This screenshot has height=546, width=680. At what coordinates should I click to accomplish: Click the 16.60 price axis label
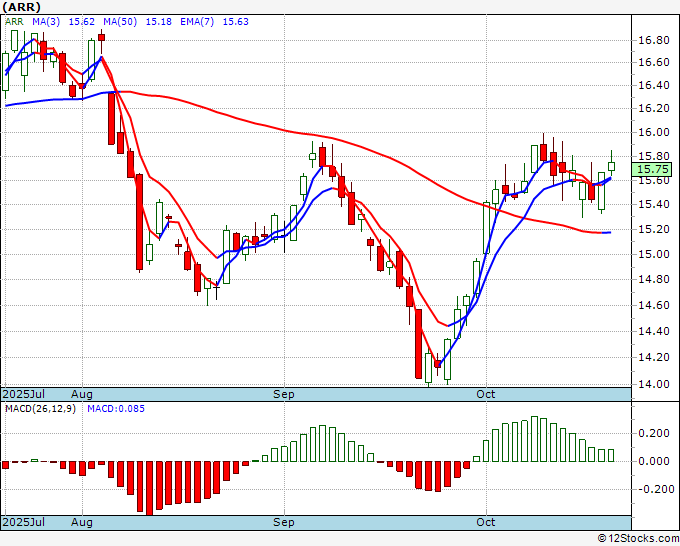[x=654, y=62]
